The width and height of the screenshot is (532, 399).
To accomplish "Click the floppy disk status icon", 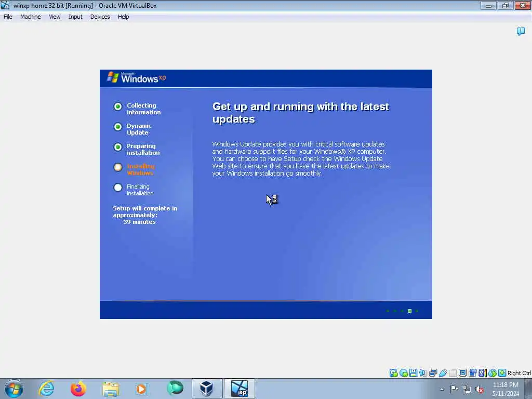I will click(413, 373).
